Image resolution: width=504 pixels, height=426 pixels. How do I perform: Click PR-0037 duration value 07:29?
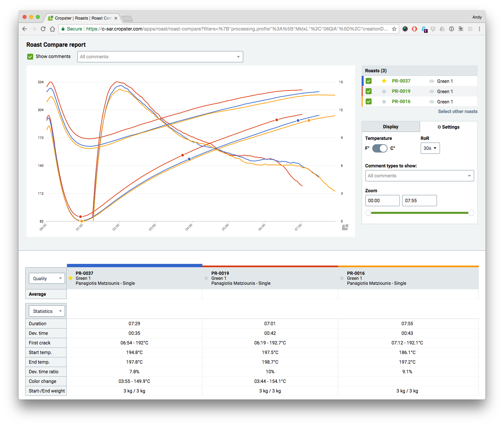coord(134,324)
